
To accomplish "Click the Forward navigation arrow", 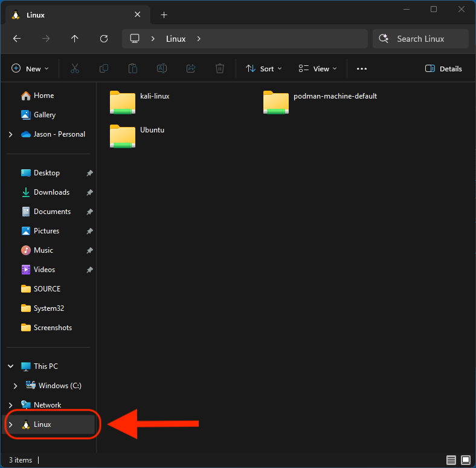I will pyautogui.click(x=46, y=39).
